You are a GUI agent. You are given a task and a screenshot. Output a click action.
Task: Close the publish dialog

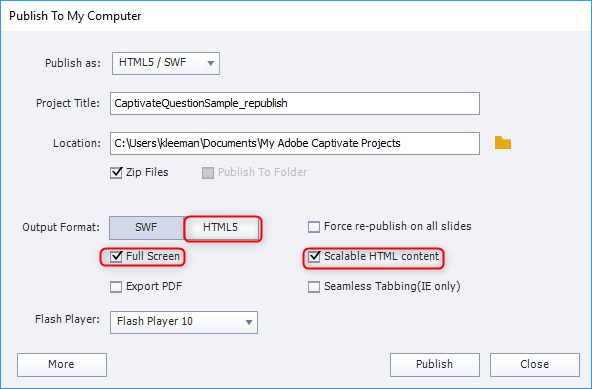click(x=535, y=364)
